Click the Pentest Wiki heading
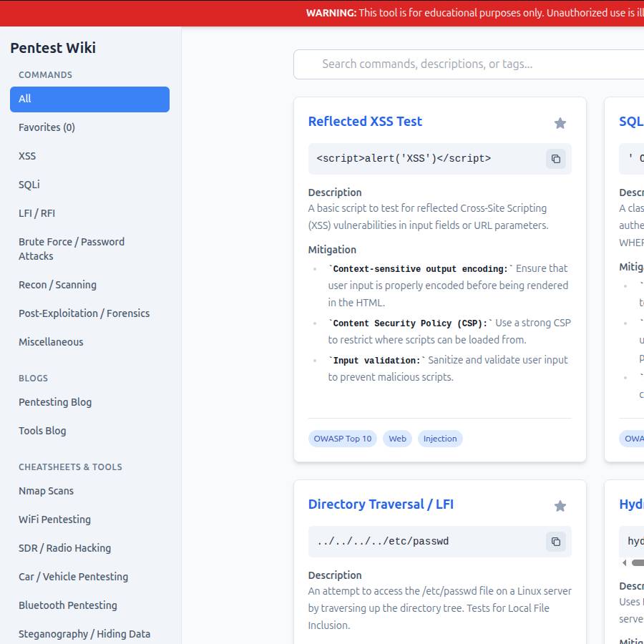Screen dimensions: 644x644 click(53, 48)
